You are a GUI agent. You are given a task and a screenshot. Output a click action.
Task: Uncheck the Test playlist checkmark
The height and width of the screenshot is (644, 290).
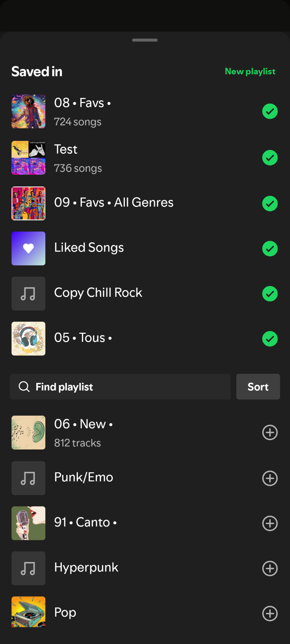click(x=270, y=158)
